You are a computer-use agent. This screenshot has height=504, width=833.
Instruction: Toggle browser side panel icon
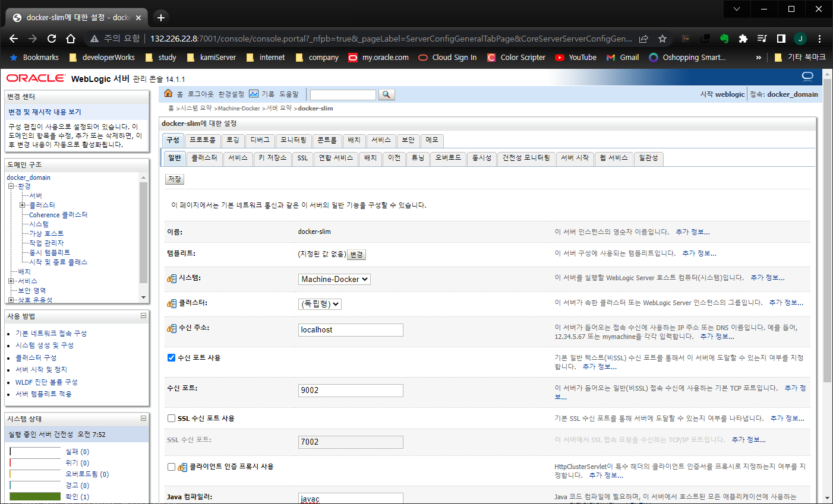click(x=781, y=39)
